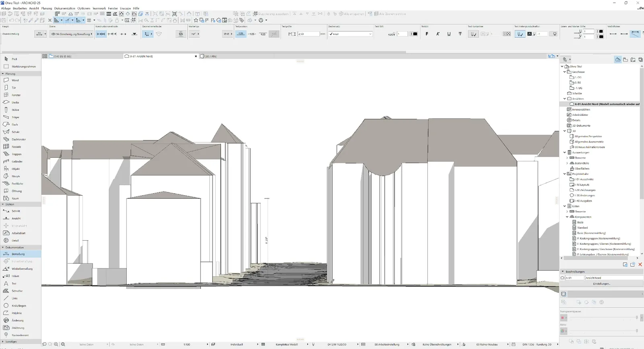Image resolution: width=644 pixels, height=349 pixels.
Task: Collapse the Beschreibungen panel section
Action: point(563,271)
